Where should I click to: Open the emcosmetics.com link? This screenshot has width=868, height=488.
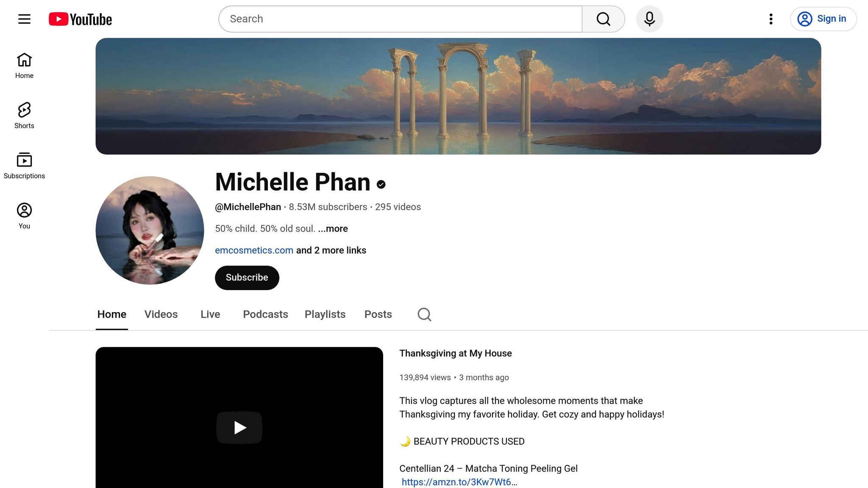(254, 250)
